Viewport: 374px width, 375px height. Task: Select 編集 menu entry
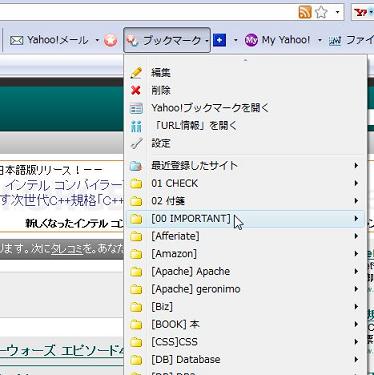tap(245, 73)
